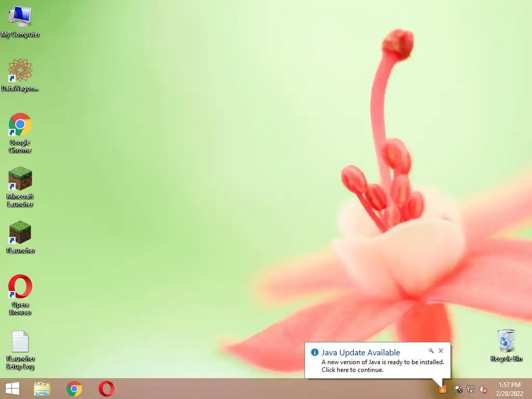Click the Java update tray icon
The image size is (532, 399).
coord(442,389)
